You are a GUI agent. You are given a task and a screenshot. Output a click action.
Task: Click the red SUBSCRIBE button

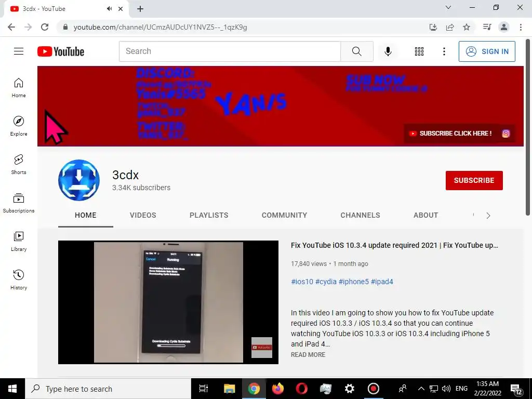pyautogui.click(x=474, y=180)
